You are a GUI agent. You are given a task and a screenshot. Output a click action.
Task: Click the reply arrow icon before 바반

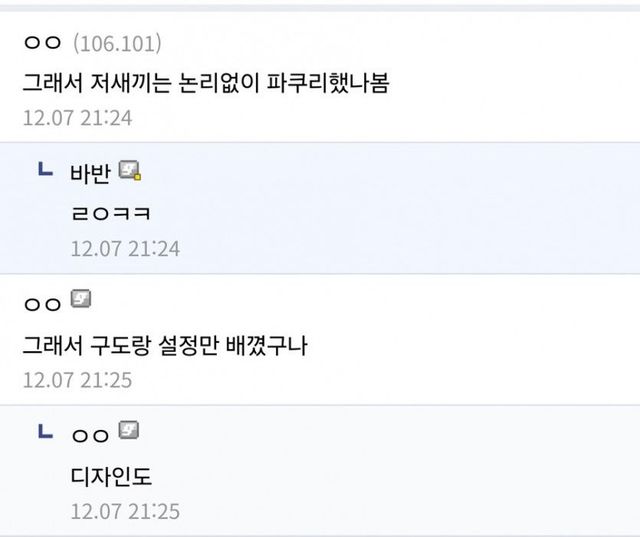(x=45, y=172)
